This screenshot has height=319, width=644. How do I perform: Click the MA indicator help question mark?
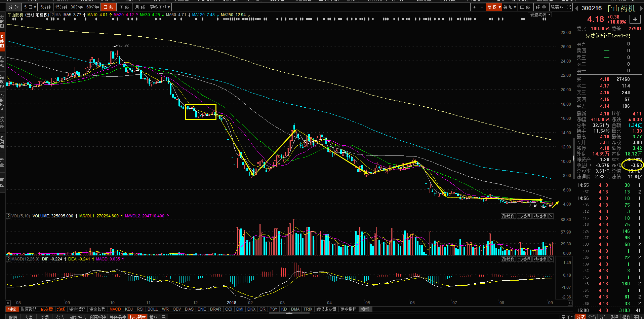52,15
